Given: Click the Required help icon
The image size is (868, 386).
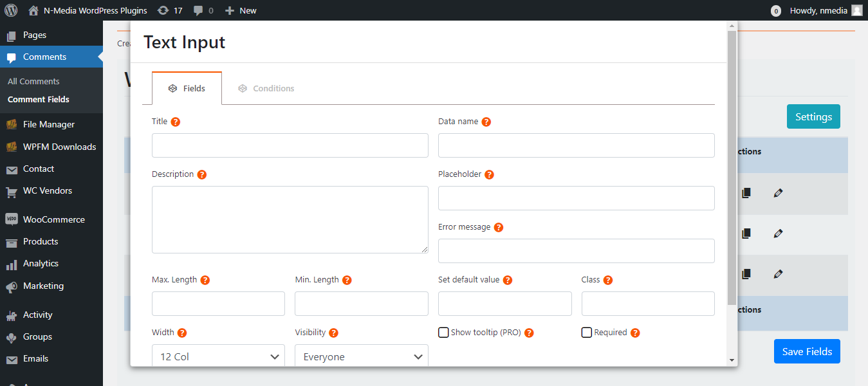Looking at the screenshot, I should click(635, 333).
